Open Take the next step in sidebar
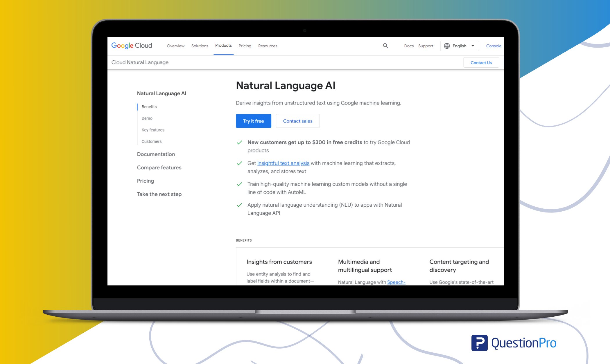Screen dimensions: 610x364 [x=159, y=194]
